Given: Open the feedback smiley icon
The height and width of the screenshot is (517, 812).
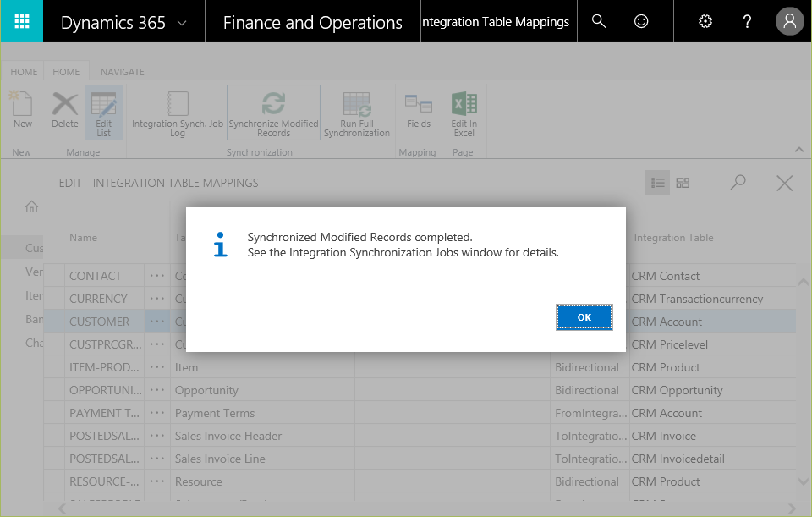Looking at the screenshot, I should pos(641,21).
